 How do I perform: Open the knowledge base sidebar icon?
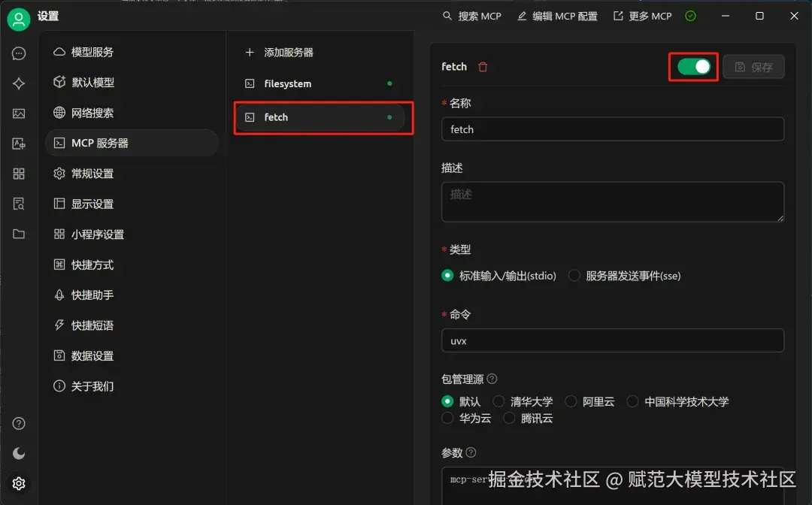pyautogui.click(x=19, y=204)
